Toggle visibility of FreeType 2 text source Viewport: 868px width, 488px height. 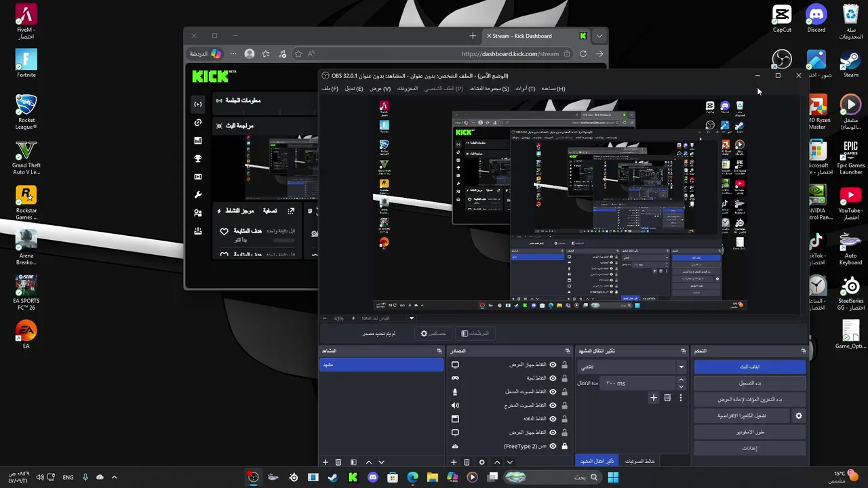pyautogui.click(x=553, y=446)
